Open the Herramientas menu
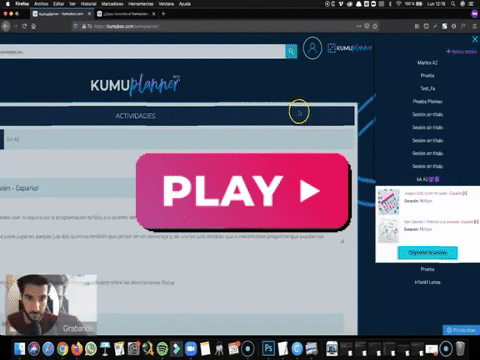 141,4
